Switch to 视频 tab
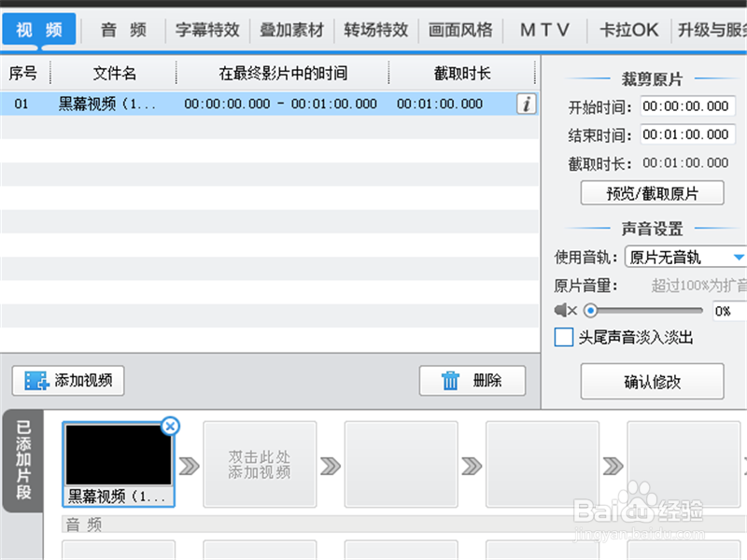Viewport: 747px width, 560px height. [x=39, y=30]
